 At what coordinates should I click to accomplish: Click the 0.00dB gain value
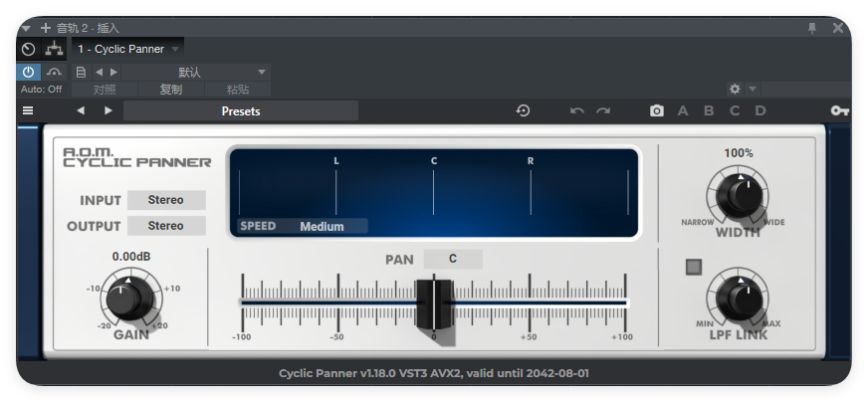click(x=131, y=257)
